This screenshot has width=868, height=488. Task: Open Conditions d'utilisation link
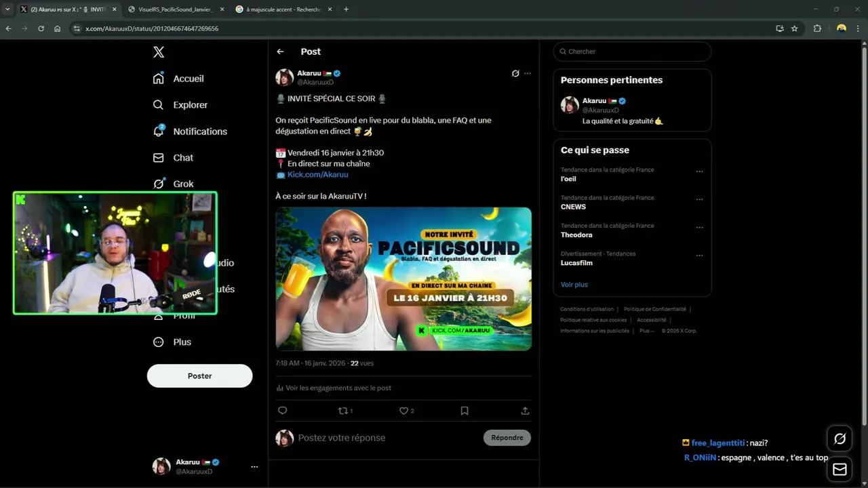(x=587, y=309)
